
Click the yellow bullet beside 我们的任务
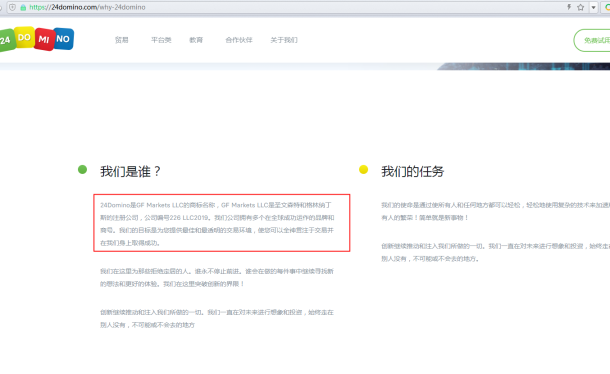click(x=363, y=170)
